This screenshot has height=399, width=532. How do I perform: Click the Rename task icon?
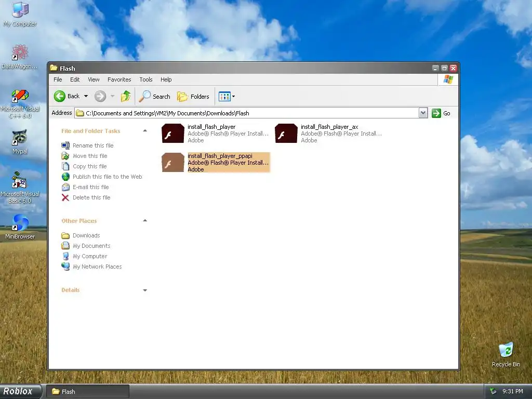coord(65,145)
